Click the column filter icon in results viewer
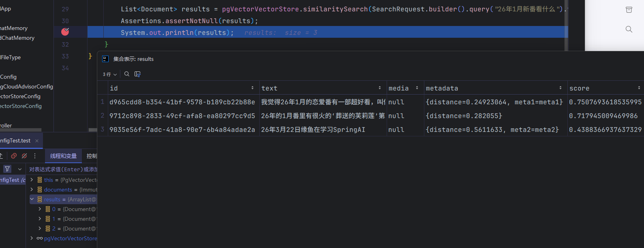 (x=137, y=74)
